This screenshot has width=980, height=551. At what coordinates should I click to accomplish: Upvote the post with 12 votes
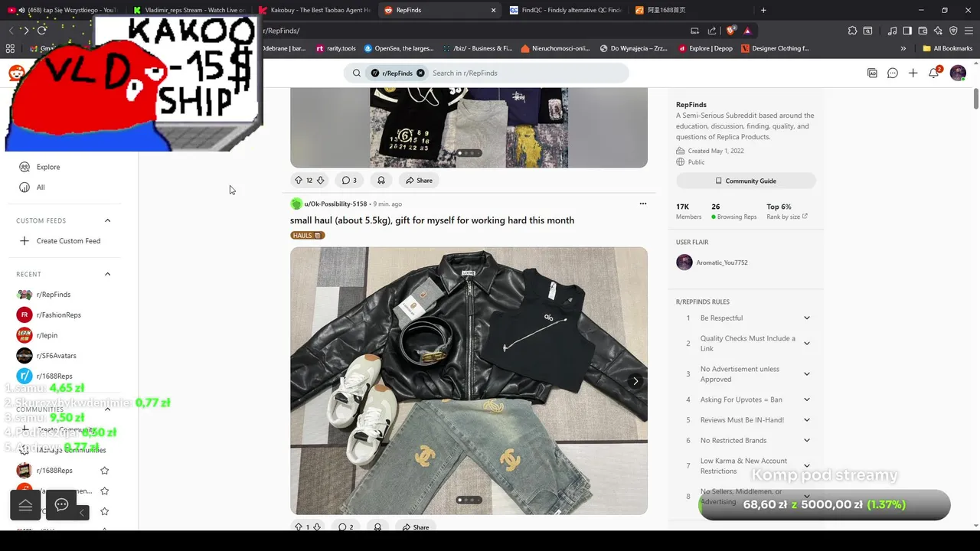(299, 181)
